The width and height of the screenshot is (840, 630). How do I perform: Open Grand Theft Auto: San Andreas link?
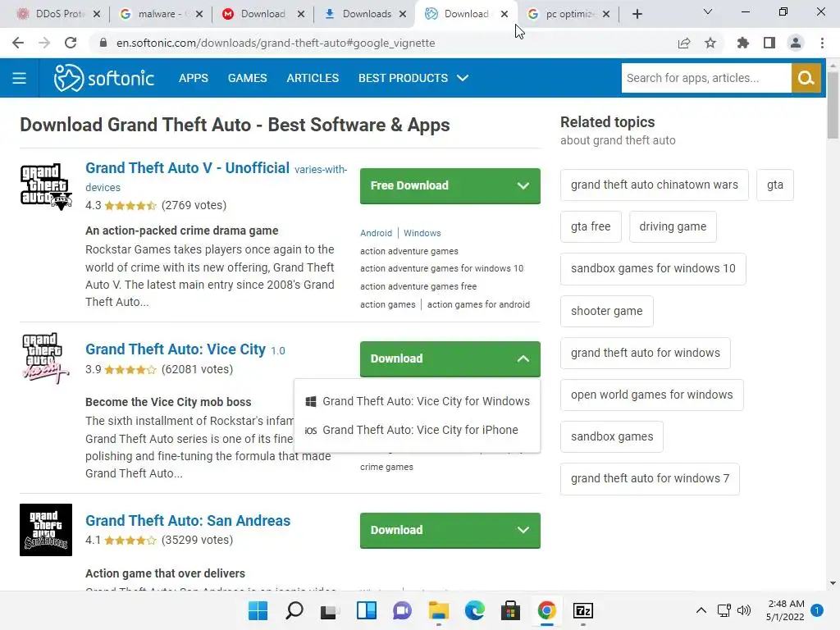coord(188,521)
